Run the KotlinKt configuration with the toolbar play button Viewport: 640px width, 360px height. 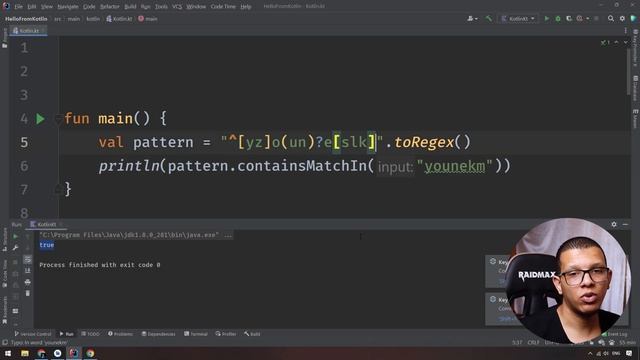click(x=547, y=18)
